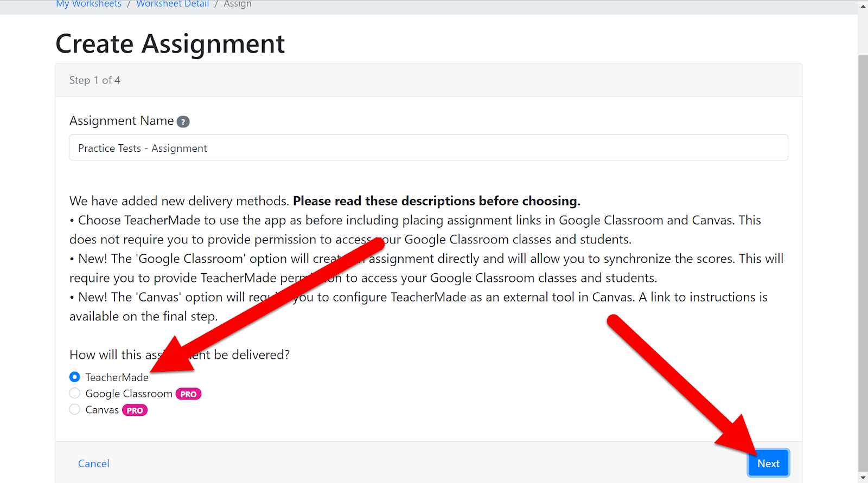Open the Worksheet Detail breadcrumb link
The height and width of the screenshot is (483, 868).
click(173, 4)
